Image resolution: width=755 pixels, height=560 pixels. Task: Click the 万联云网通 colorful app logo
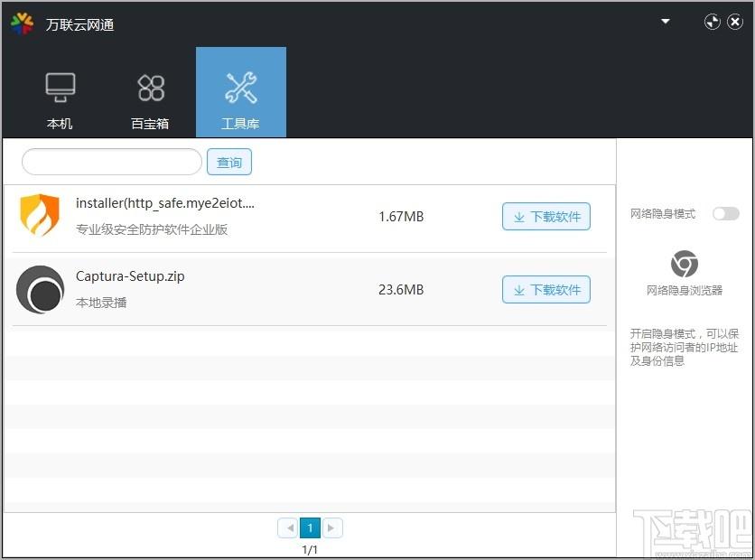[23, 23]
